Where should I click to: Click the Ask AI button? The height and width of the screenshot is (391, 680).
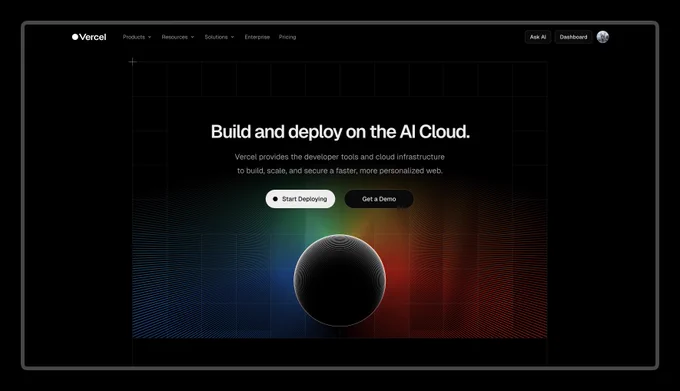[538, 37]
